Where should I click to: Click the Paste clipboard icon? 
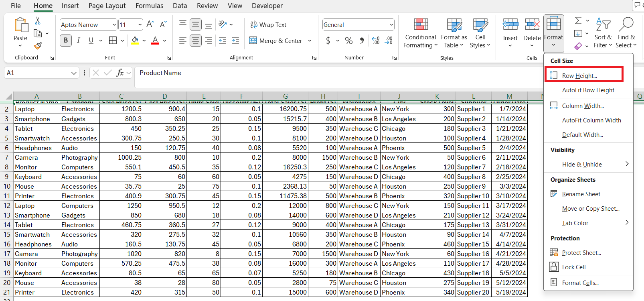tap(20, 25)
